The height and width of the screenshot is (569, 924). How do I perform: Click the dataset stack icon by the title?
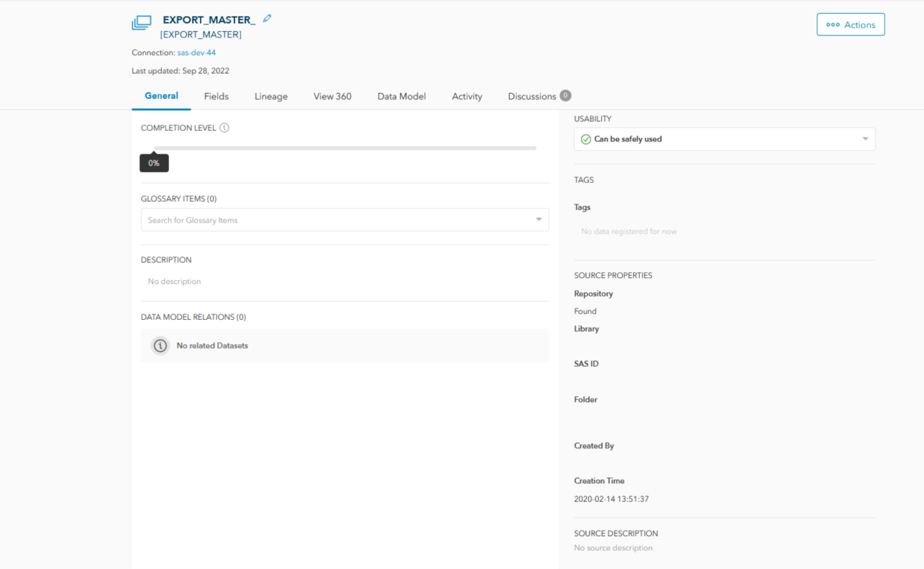click(x=141, y=23)
